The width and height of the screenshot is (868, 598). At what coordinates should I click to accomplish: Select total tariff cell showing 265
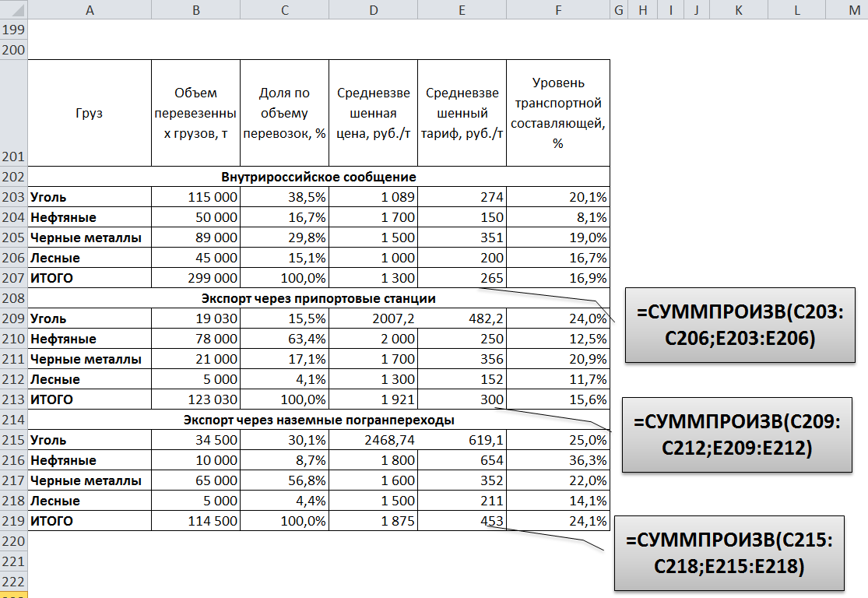pyautogui.click(x=462, y=278)
